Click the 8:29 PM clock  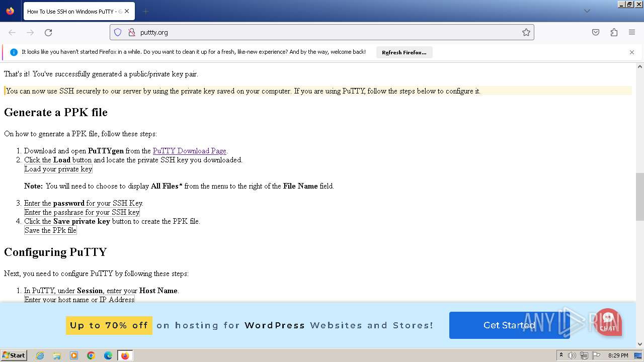tap(618, 355)
